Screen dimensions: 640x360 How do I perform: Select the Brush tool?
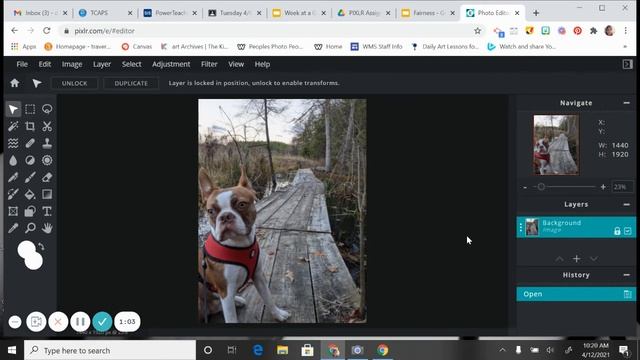(30, 178)
